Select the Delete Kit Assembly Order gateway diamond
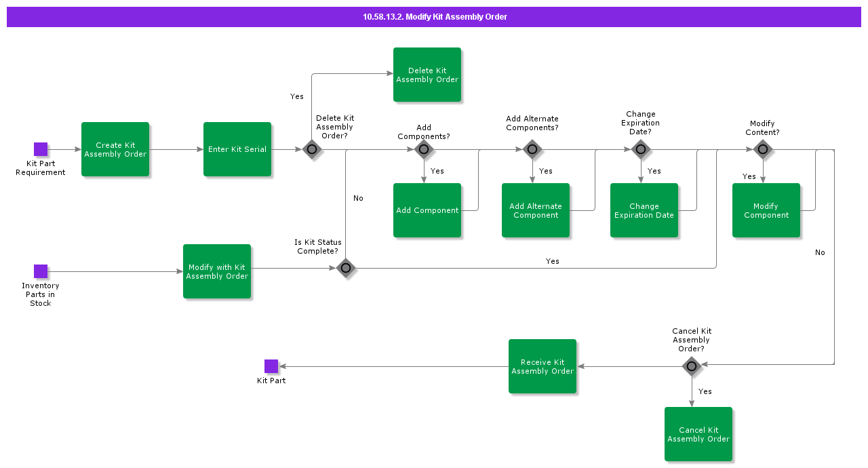868x468 pixels. pos(312,149)
